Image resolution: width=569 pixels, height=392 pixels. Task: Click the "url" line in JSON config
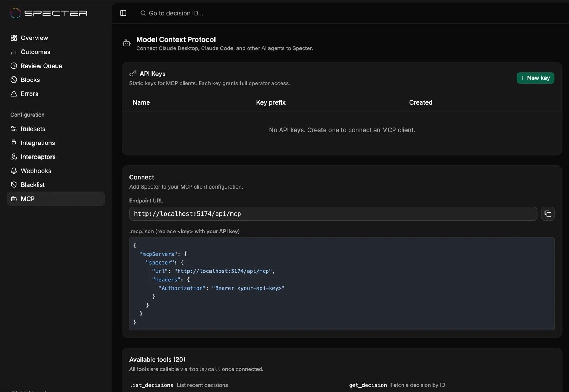(x=213, y=271)
